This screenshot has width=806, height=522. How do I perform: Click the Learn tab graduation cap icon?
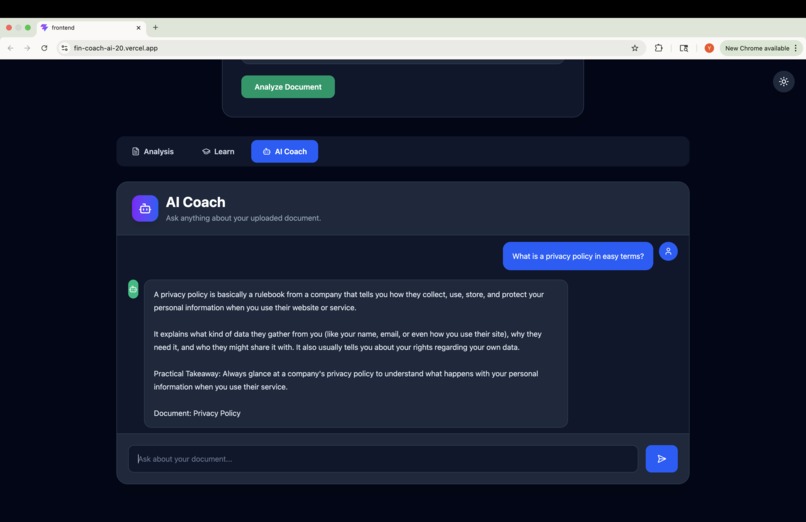206,152
